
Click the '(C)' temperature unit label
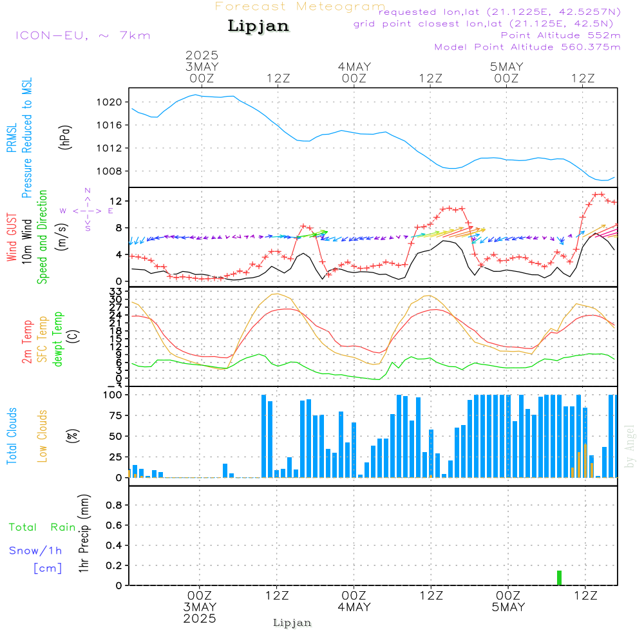pos(74,336)
